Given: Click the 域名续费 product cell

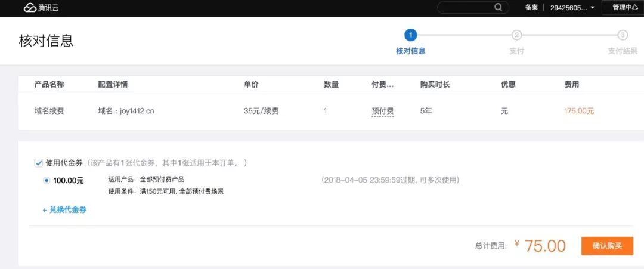Looking at the screenshot, I should pyautogui.click(x=49, y=111).
